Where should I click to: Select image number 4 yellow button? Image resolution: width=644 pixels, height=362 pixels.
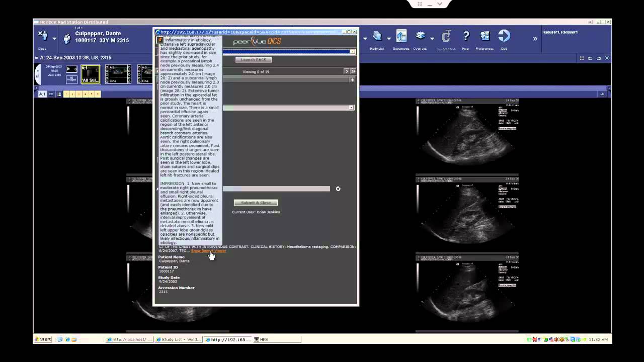pos(85,94)
